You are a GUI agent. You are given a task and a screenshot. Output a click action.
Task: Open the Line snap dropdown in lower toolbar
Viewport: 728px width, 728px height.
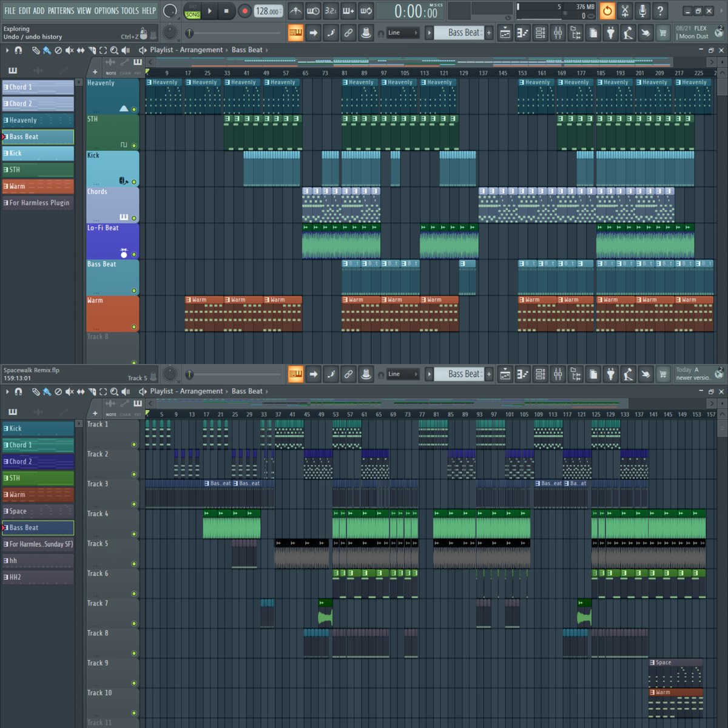[x=402, y=374]
